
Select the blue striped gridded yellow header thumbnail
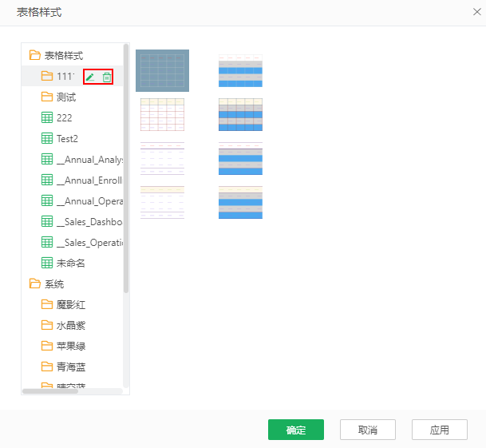coord(240,115)
